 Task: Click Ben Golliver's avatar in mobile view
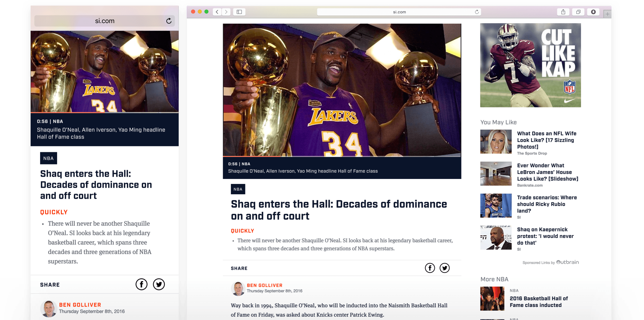(49, 309)
